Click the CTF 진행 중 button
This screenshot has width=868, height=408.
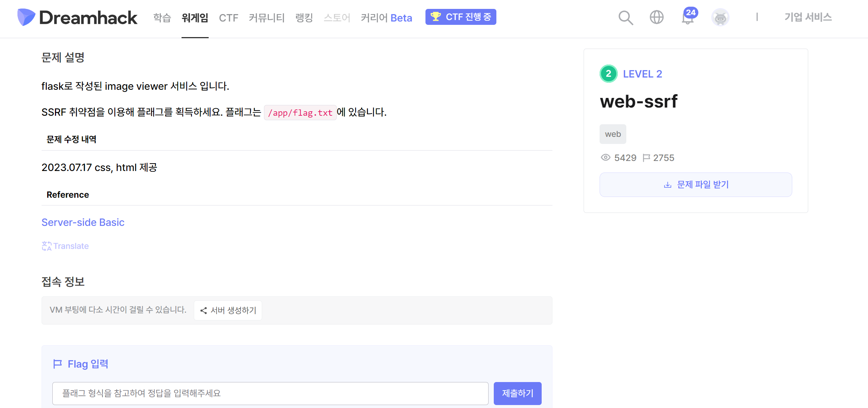pos(461,17)
